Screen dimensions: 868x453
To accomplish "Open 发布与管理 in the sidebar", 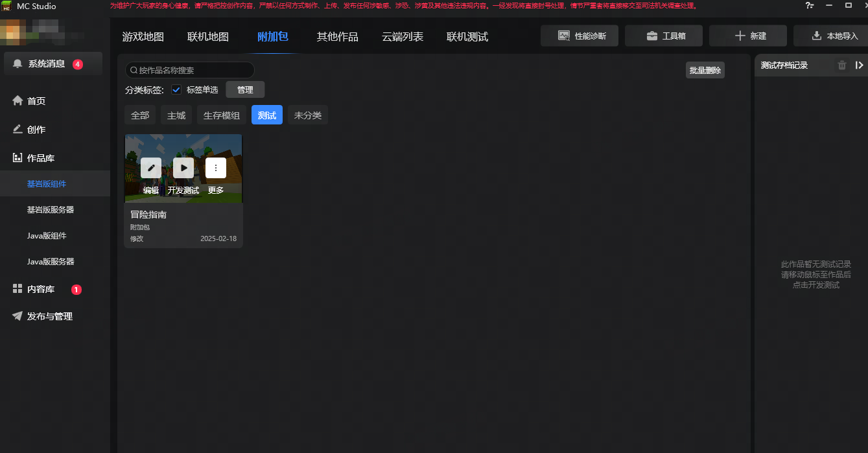I will pos(49,316).
